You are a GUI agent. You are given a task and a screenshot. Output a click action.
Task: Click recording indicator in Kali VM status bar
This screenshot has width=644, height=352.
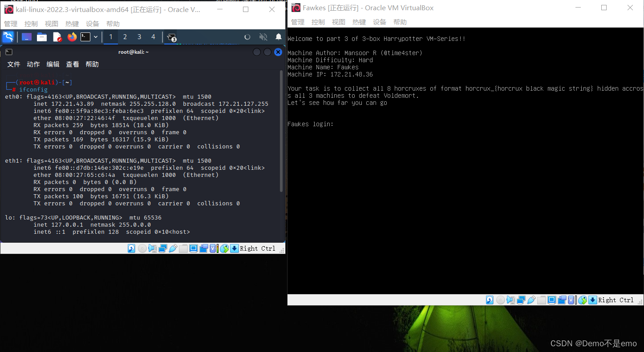204,248
